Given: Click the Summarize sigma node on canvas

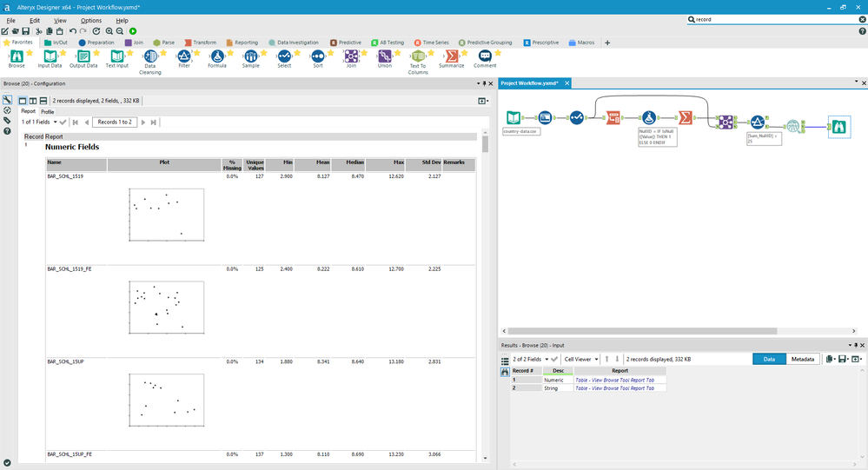Looking at the screenshot, I should click(686, 117).
